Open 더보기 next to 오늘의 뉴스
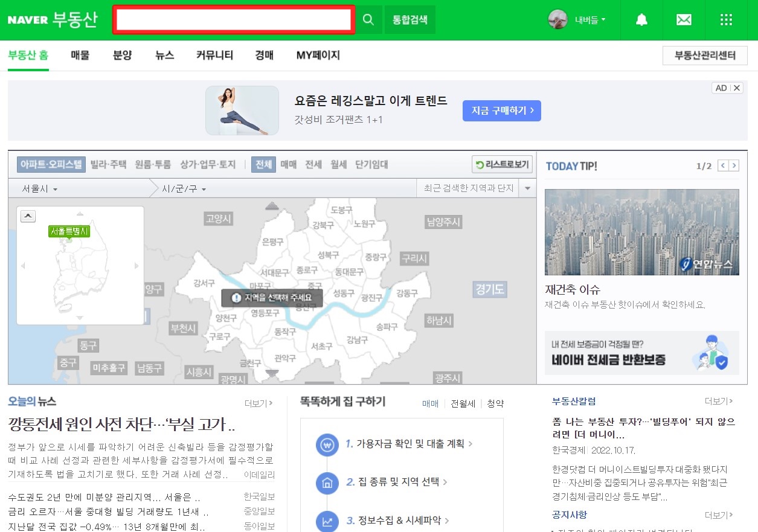This screenshot has width=758, height=532. (259, 403)
